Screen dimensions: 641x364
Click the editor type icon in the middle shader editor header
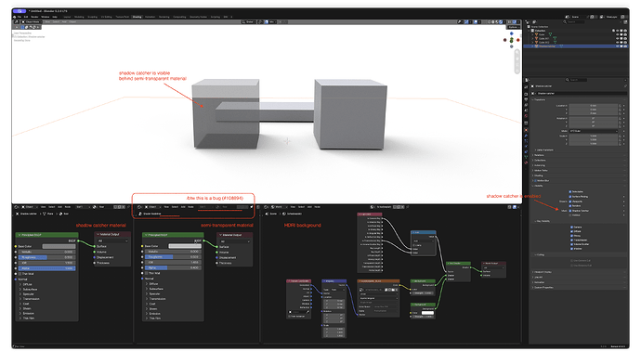pos(140,207)
